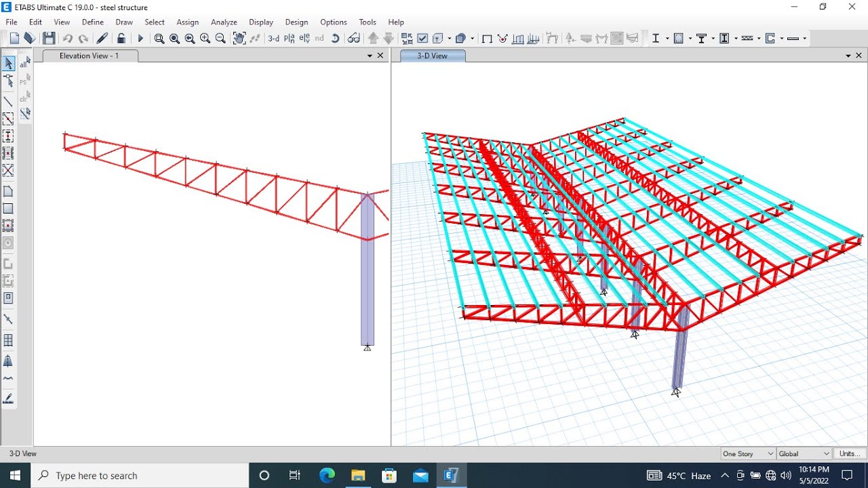Switch to the 3-D View tab

click(x=433, y=56)
